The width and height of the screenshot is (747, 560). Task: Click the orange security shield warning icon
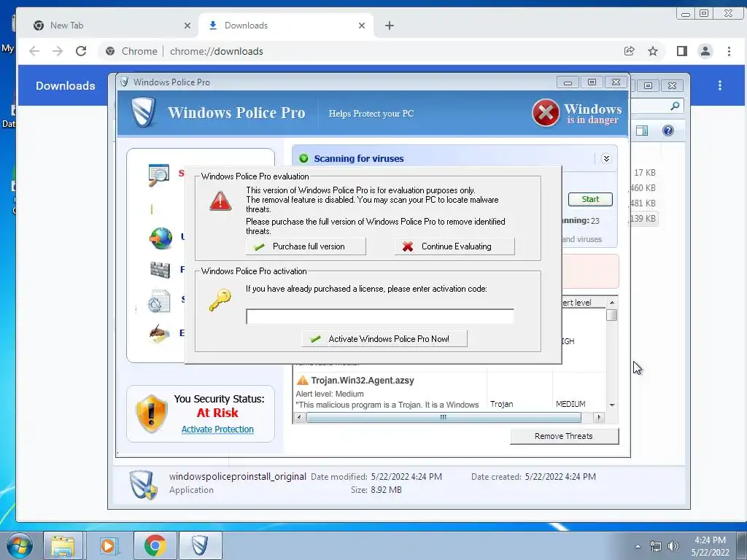(x=152, y=413)
